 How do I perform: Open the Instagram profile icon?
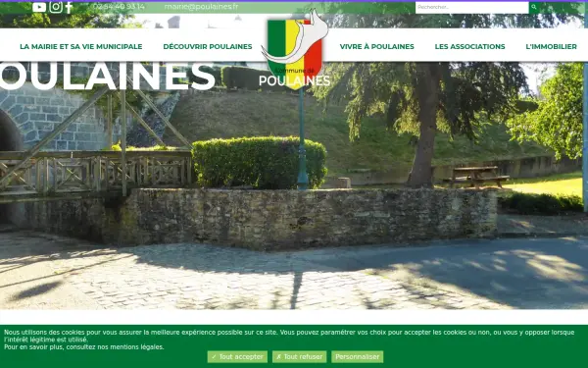[56, 7]
